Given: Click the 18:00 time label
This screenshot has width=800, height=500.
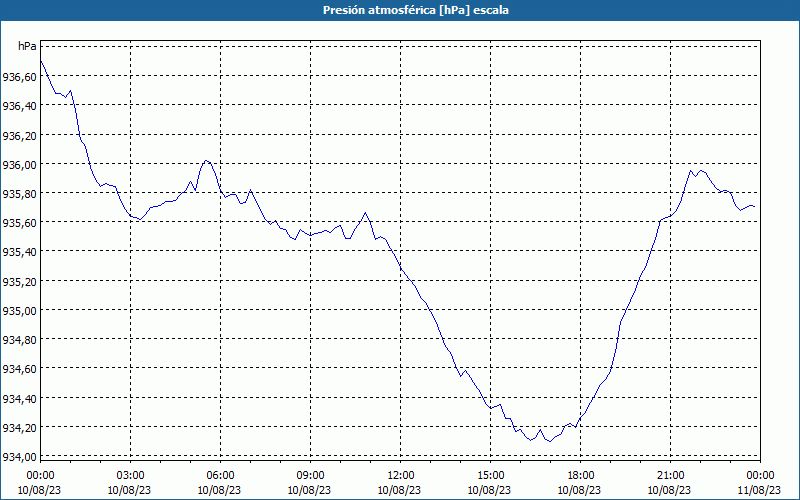Looking at the screenshot, I should 581,476.
